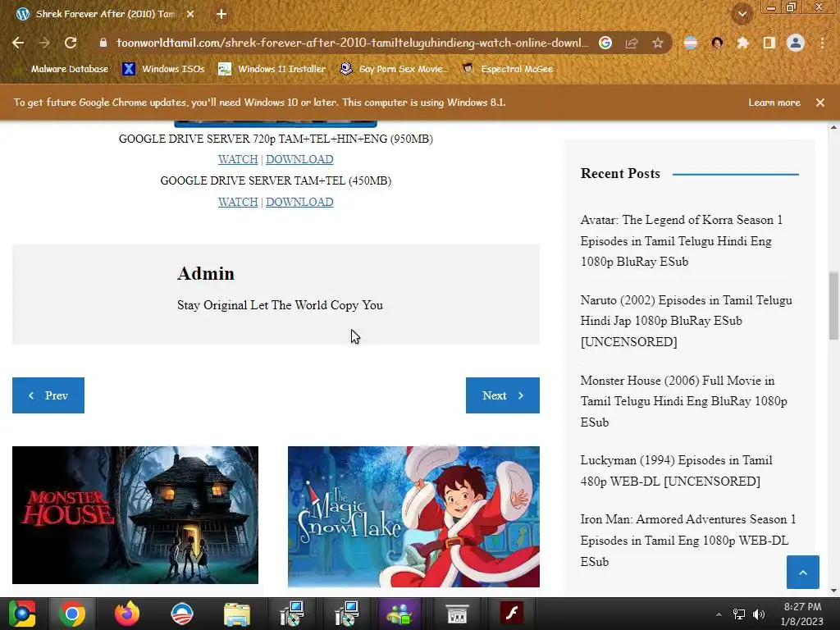Open Luckyman (1994) Episodes recent post
The height and width of the screenshot is (630, 840).
[x=677, y=470]
